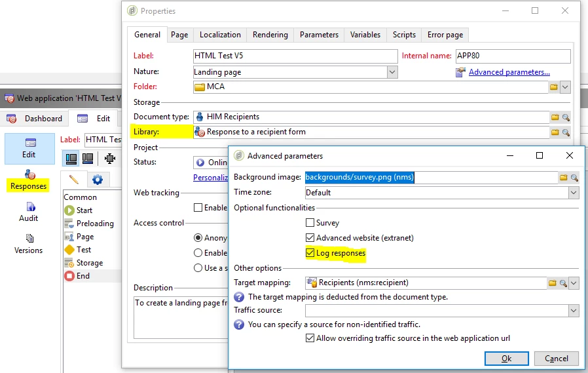This screenshot has width=588, height=373.
Task: Click the second layout toolbar icon
Action: click(x=88, y=159)
